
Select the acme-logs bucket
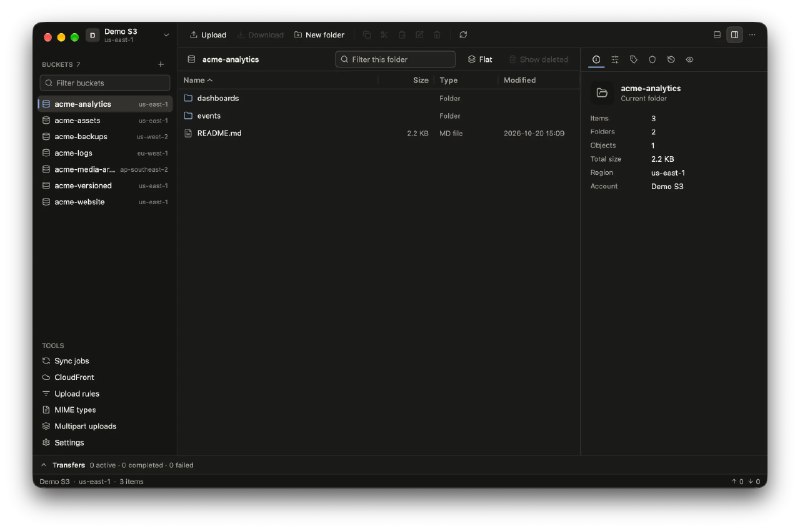tap(105, 153)
